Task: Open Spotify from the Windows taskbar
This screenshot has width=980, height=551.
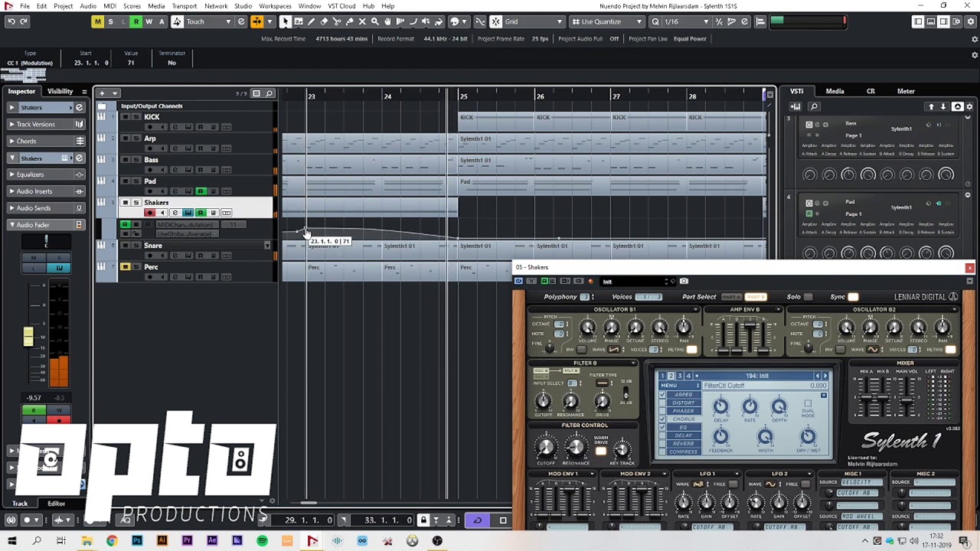Action: click(x=262, y=541)
